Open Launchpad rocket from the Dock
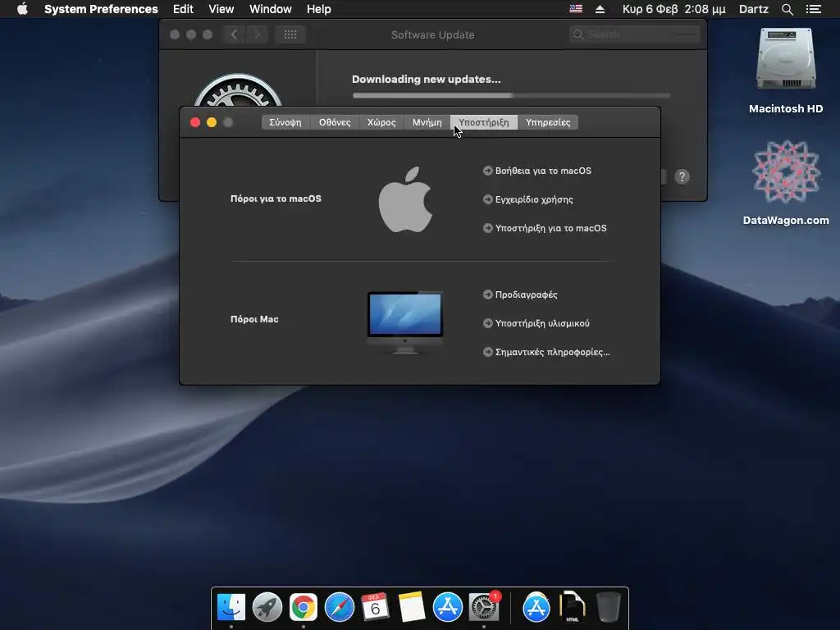The width and height of the screenshot is (840, 630). click(267, 607)
